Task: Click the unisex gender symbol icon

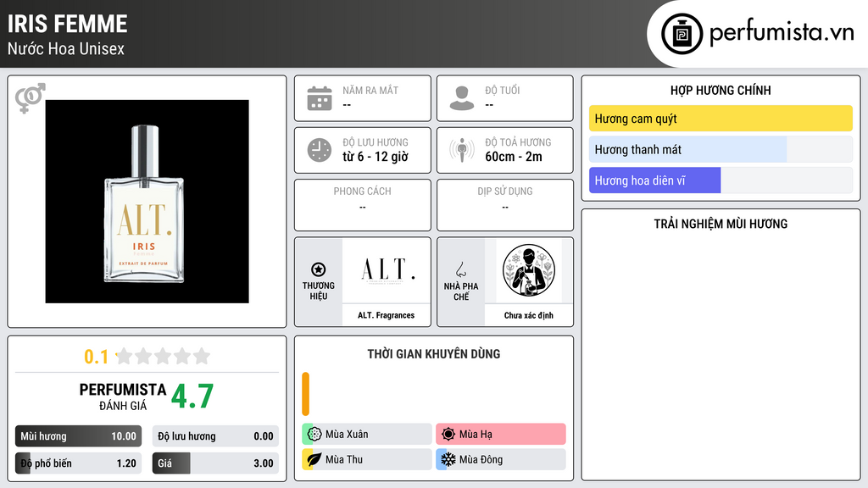Action: pyautogui.click(x=30, y=98)
